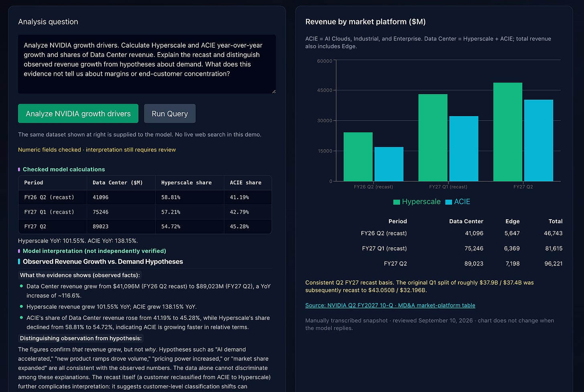The height and width of the screenshot is (392, 584).
Task: Click the resize grip of the question text area
Action: click(x=274, y=91)
